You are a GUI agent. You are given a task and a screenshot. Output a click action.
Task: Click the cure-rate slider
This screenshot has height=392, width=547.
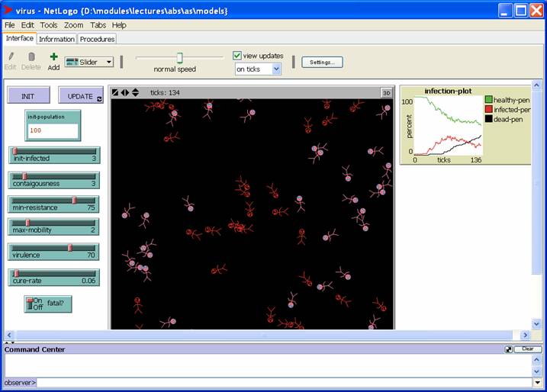(x=53, y=278)
